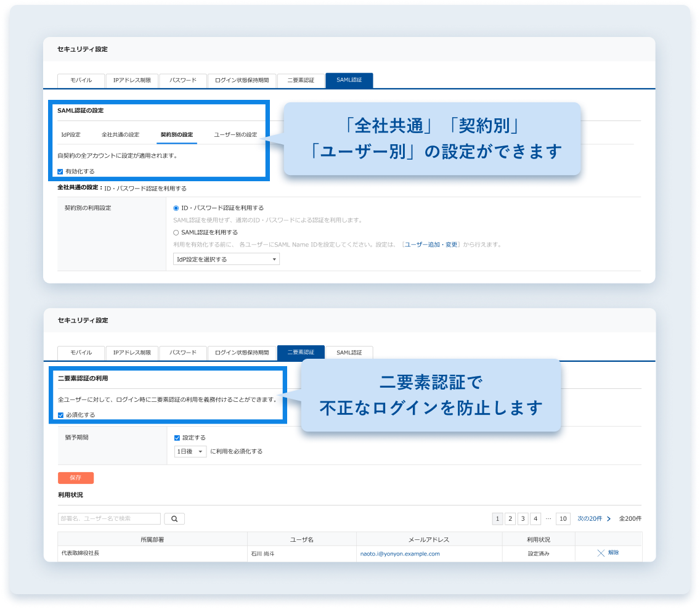
Task: Follow the ユーザー追加・変更 link
Action: pos(431,245)
